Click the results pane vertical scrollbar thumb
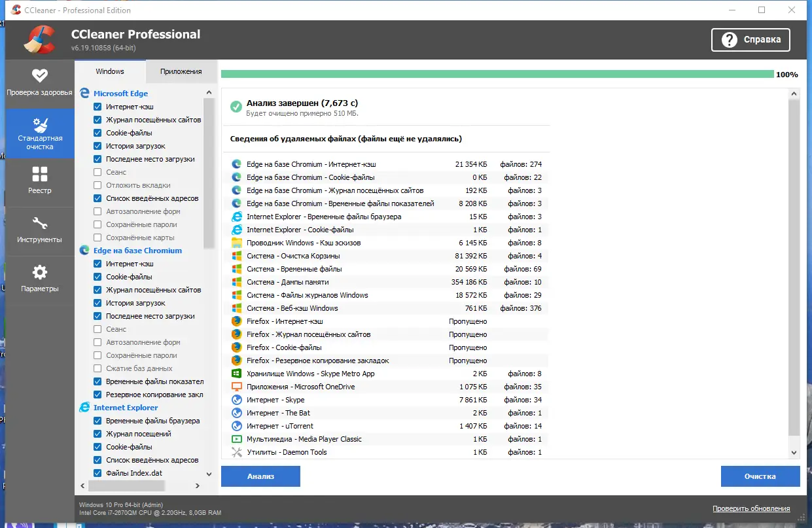Viewport: 812px width, 528px height. point(794,268)
